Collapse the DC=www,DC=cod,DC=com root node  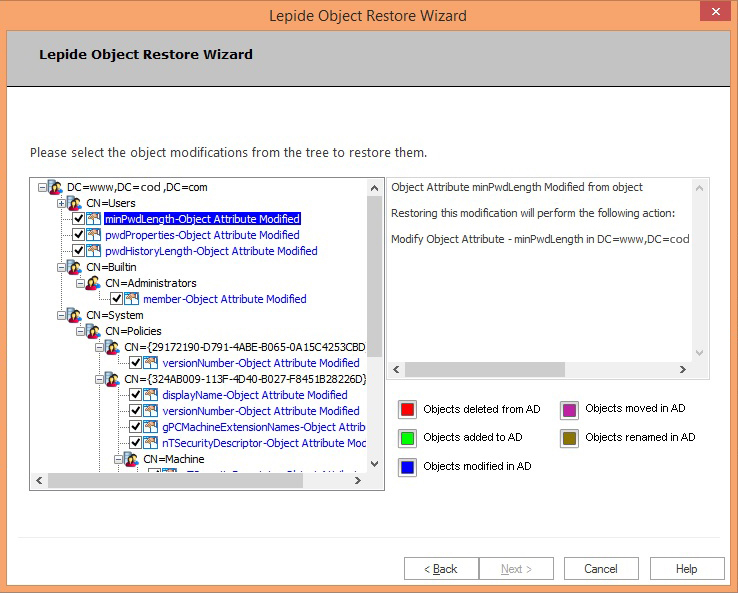click(x=42, y=187)
